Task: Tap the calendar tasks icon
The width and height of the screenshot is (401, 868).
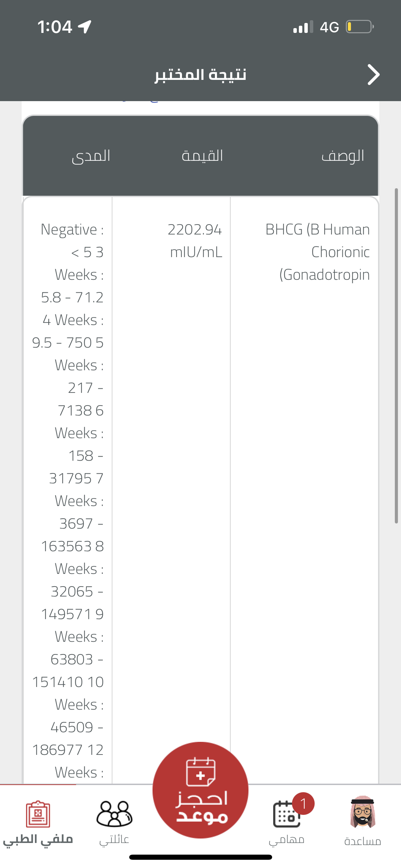Action: (286, 815)
